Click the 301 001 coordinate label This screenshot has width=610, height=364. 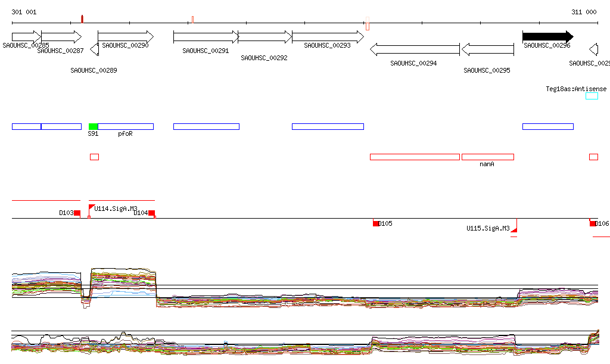point(24,12)
